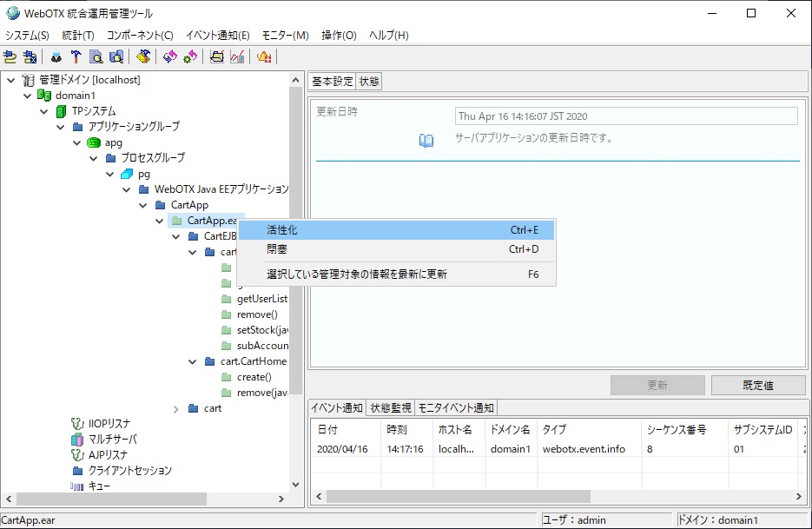Collapse the TPシステム tree node

click(x=43, y=111)
